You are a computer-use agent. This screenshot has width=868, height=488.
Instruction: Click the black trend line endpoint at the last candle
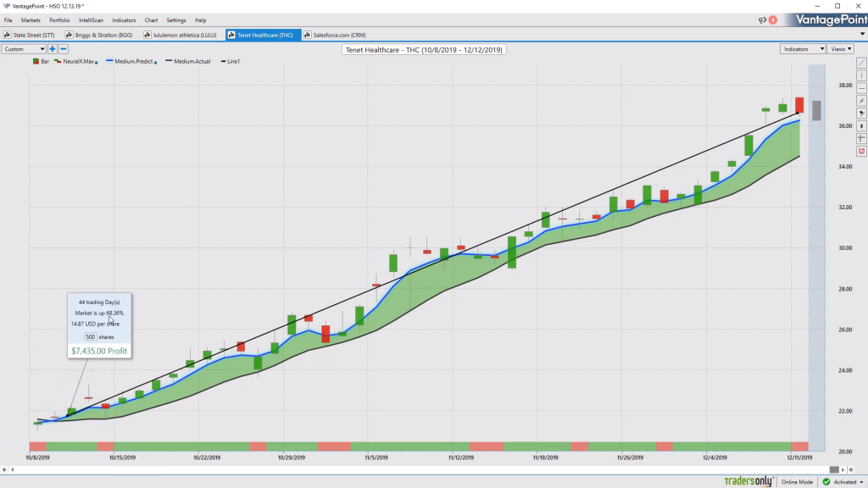(x=797, y=113)
